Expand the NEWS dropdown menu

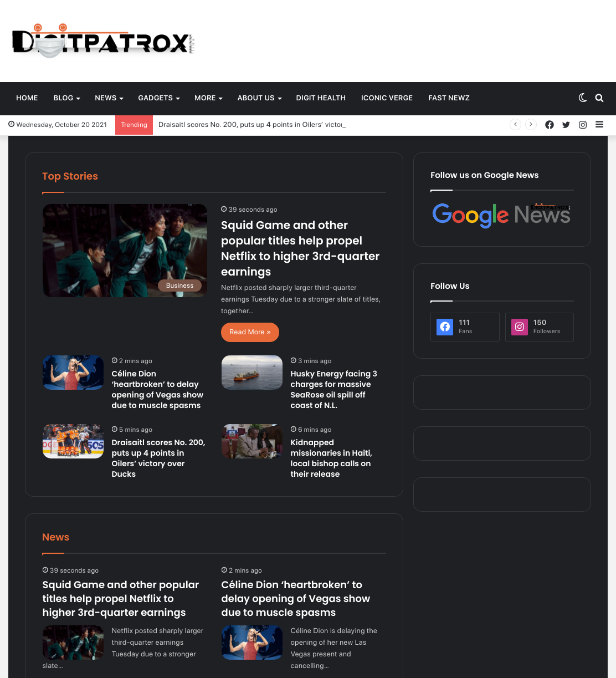(x=109, y=98)
